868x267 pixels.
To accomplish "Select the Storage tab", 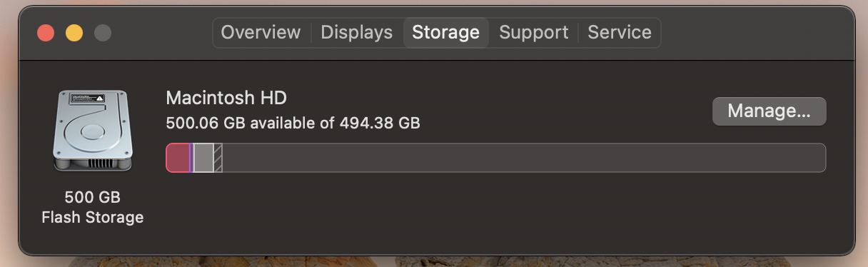I will click(x=445, y=33).
